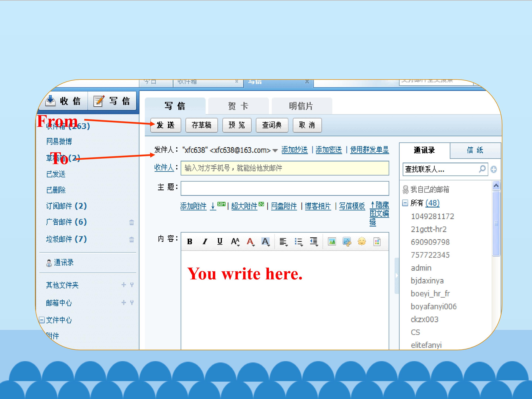This screenshot has width=532, height=399.
Task: Toggle bold formatting in editor toolbar
Action: pos(190,241)
